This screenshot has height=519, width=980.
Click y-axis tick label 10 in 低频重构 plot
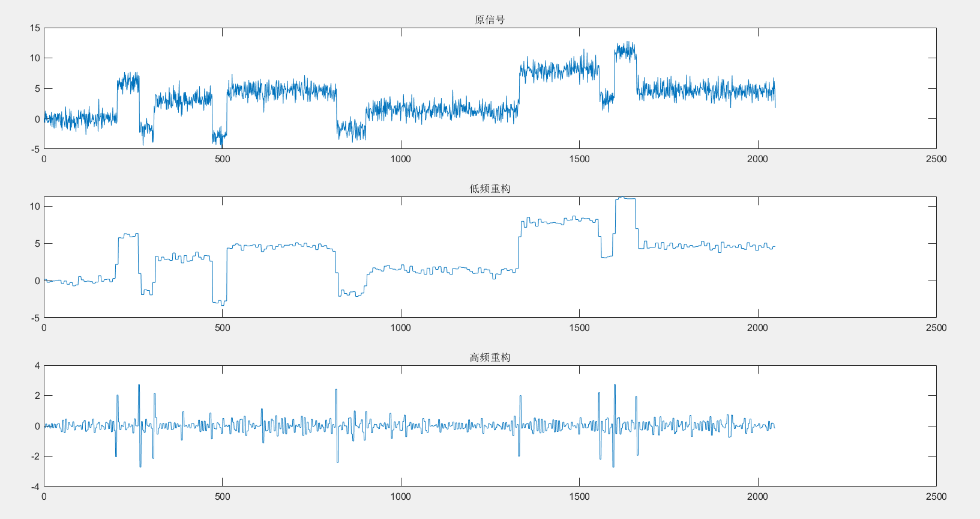coord(35,207)
